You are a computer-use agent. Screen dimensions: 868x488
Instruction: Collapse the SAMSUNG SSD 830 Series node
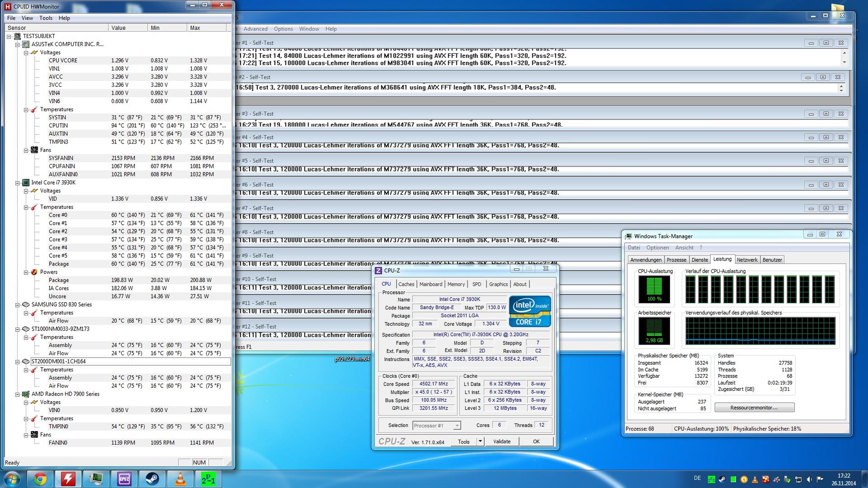pyautogui.click(x=18, y=305)
